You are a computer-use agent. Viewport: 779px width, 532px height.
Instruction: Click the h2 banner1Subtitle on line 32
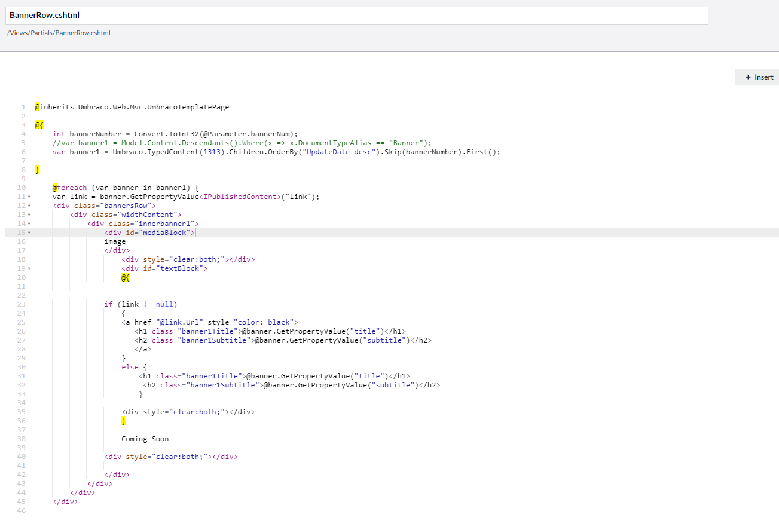[292, 385]
